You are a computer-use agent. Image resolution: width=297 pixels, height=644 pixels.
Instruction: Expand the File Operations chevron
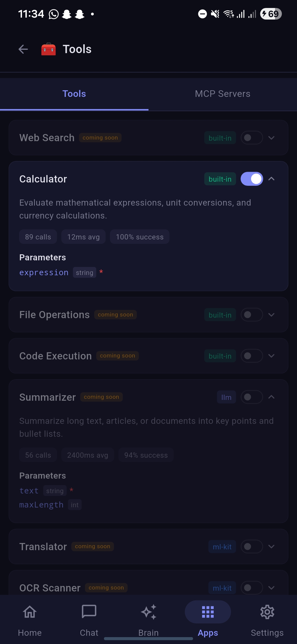(x=271, y=315)
